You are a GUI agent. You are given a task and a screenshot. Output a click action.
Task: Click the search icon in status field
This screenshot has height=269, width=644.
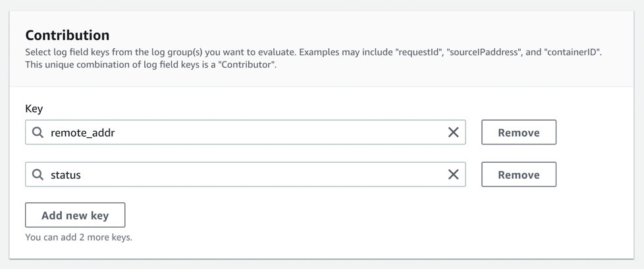[x=38, y=175]
